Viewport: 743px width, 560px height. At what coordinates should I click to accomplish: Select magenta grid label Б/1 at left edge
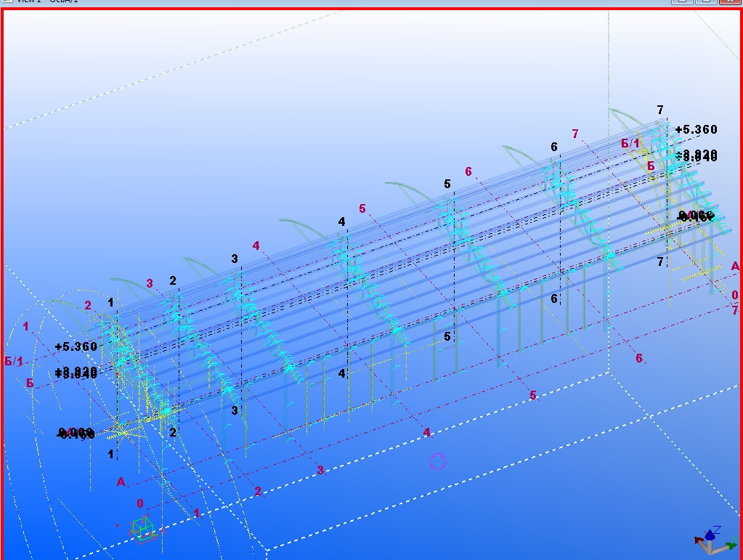(x=13, y=361)
